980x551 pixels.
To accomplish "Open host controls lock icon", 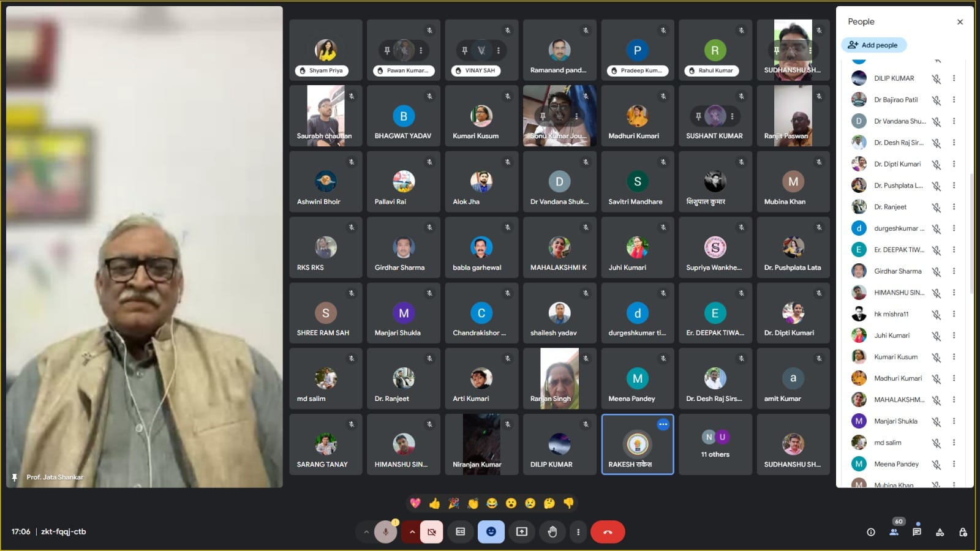I will point(963,532).
